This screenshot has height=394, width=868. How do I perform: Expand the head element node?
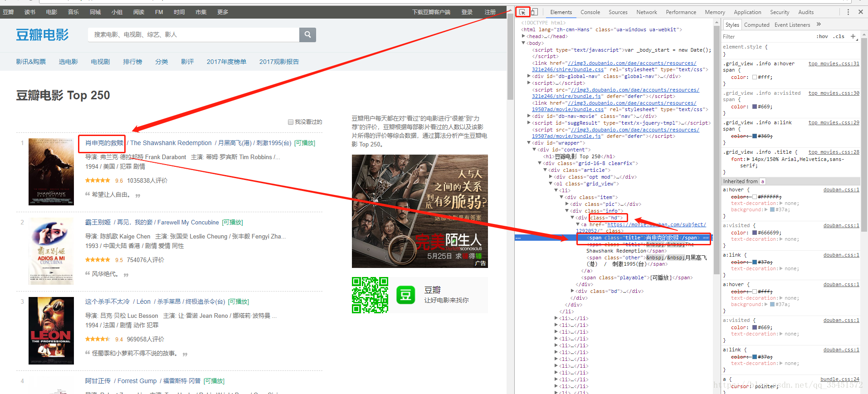coord(524,36)
